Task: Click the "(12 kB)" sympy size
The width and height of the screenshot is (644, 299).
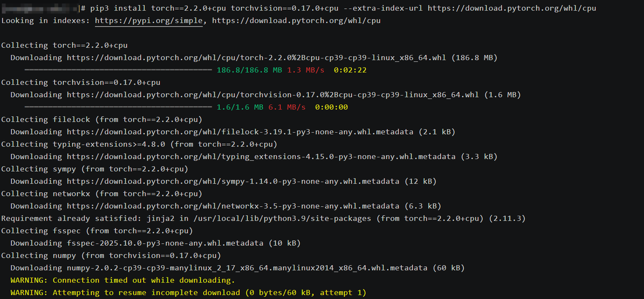Action: coord(420,181)
